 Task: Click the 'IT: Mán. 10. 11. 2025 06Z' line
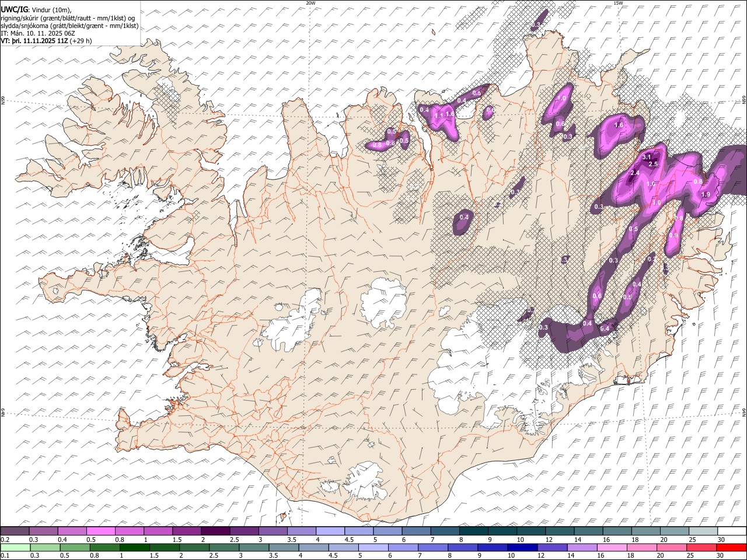[x=37, y=33]
